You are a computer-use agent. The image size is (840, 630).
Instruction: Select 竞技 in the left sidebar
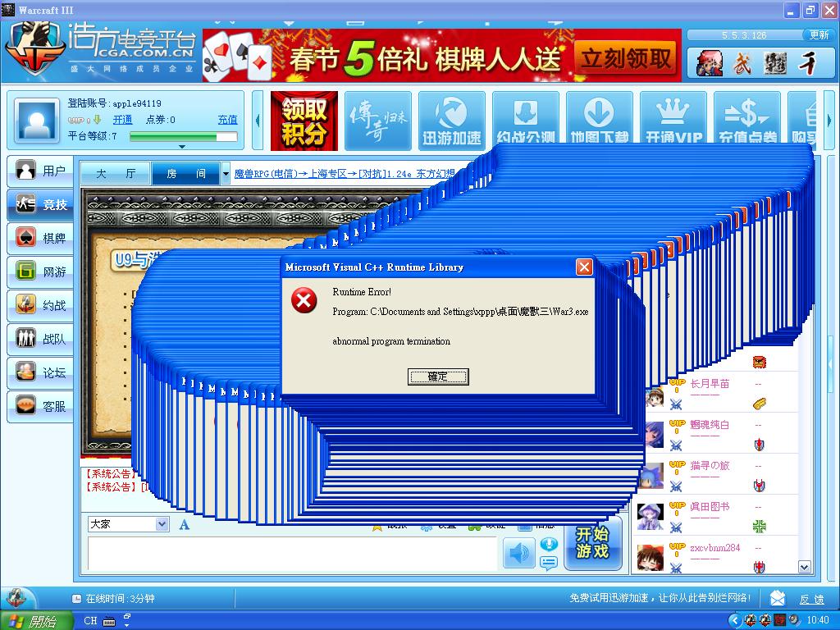pos(41,204)
